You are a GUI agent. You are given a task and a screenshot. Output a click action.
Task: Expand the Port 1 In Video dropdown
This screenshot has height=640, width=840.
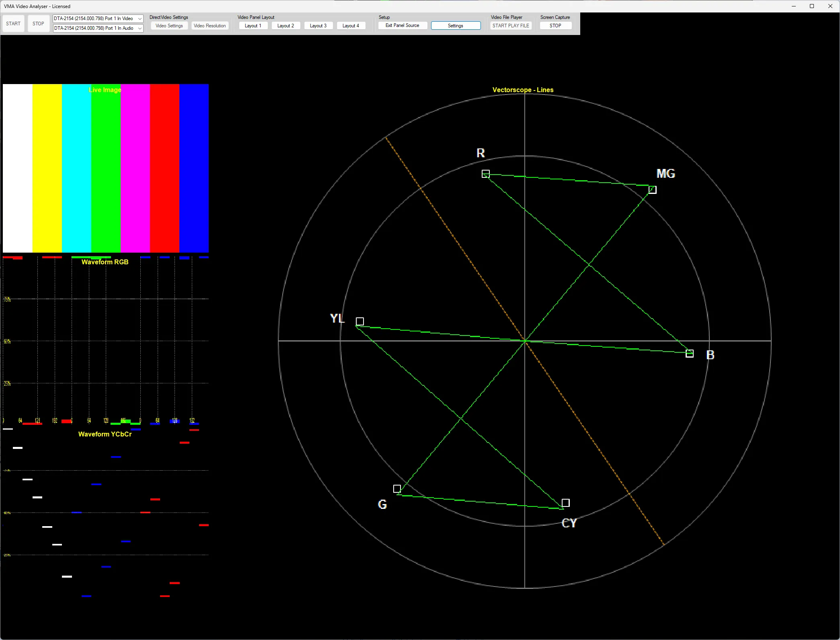140,19
